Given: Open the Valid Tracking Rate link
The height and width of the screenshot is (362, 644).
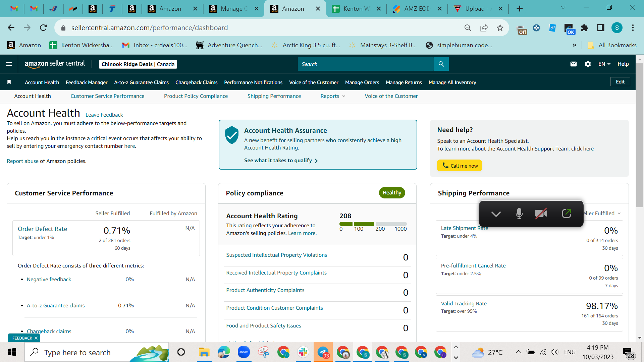Looking at the screenshot, I should 464,304.
